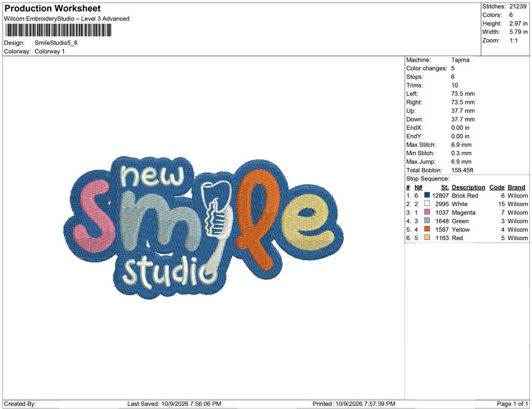This screenshot has width=532, height=409.
Task: Click the 'N#' column header
Action: point(418,187)
